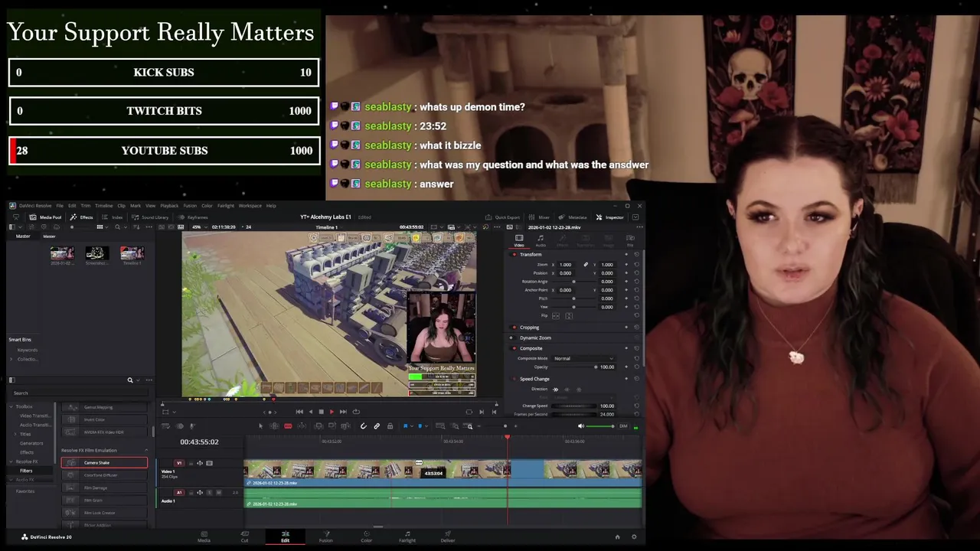This screenshot has height=551, width=980.
Task: Open the Playback menu
Action: click(x=169, y=206)
